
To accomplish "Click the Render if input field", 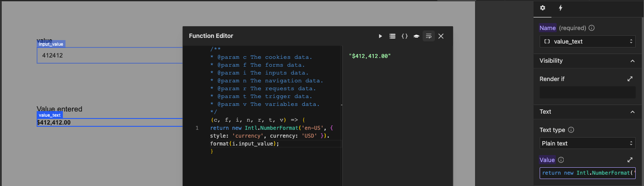I will pos(588,92).
